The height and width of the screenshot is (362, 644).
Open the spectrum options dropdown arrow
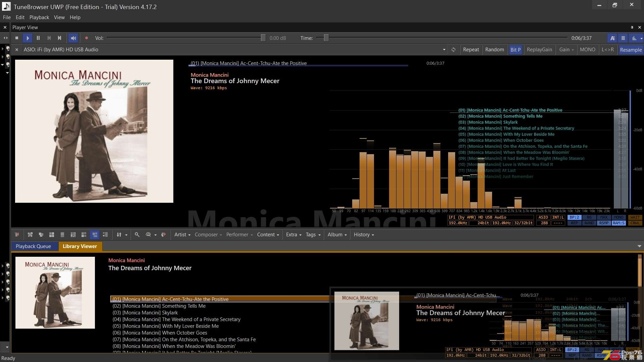click(x=641, y=38)
